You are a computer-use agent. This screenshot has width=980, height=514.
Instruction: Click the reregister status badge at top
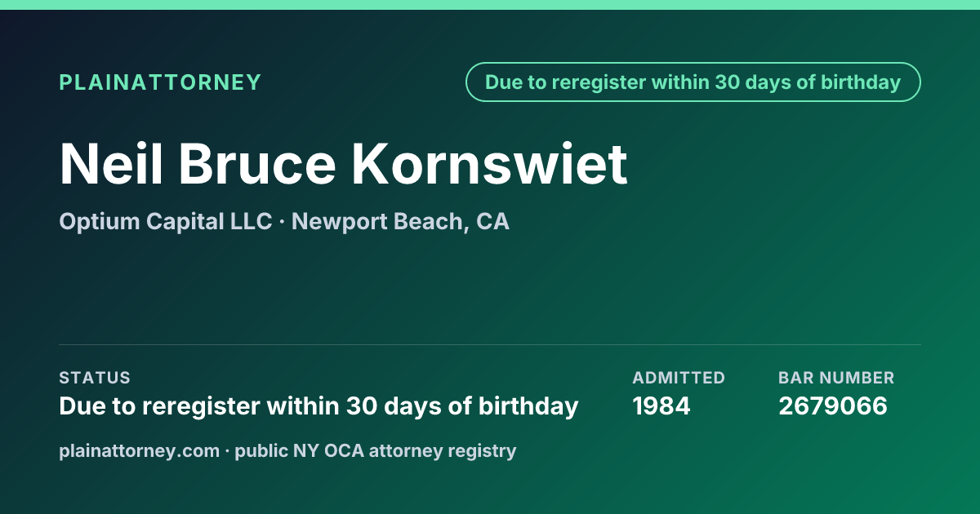tap(693, 82)
